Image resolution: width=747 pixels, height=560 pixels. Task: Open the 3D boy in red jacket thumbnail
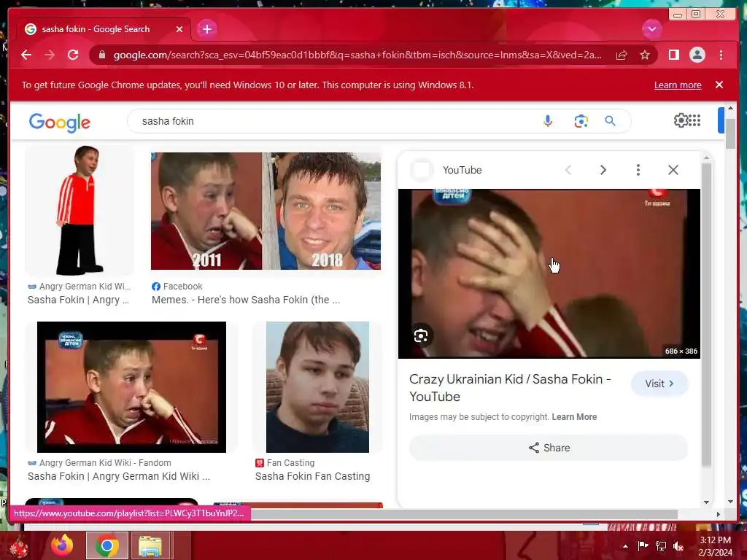click(x=80, y=211)
